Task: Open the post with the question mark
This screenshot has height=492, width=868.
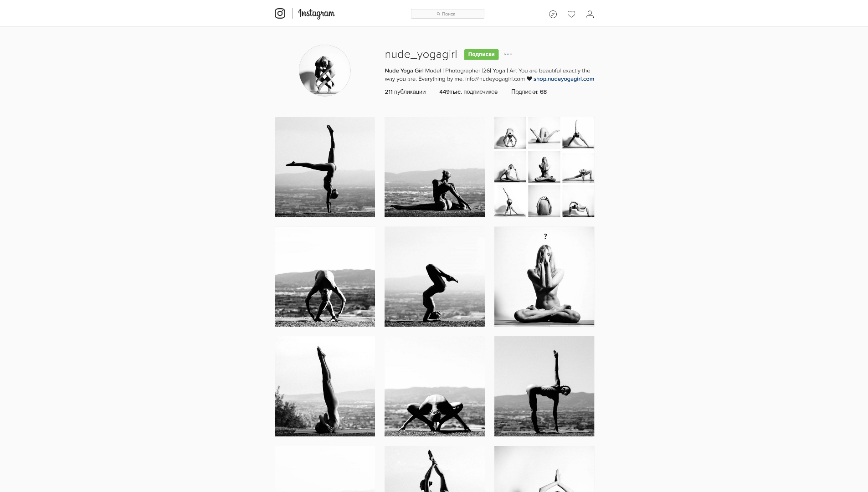Action: click(x=544, y=277)
